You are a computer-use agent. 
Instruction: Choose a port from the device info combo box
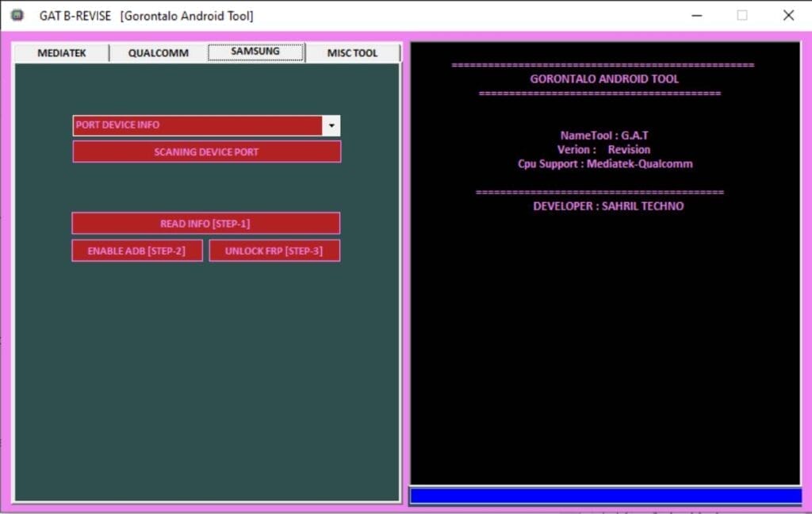(x=198, y=125)
